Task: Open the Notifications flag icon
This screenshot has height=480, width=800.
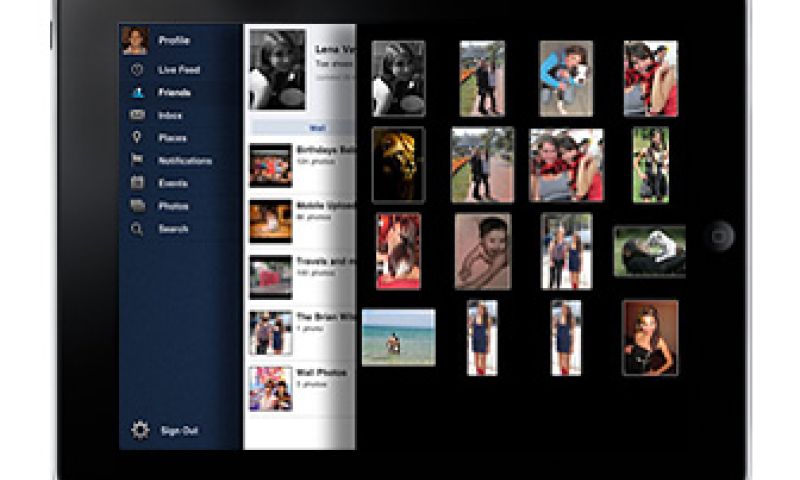Action: 137,160
